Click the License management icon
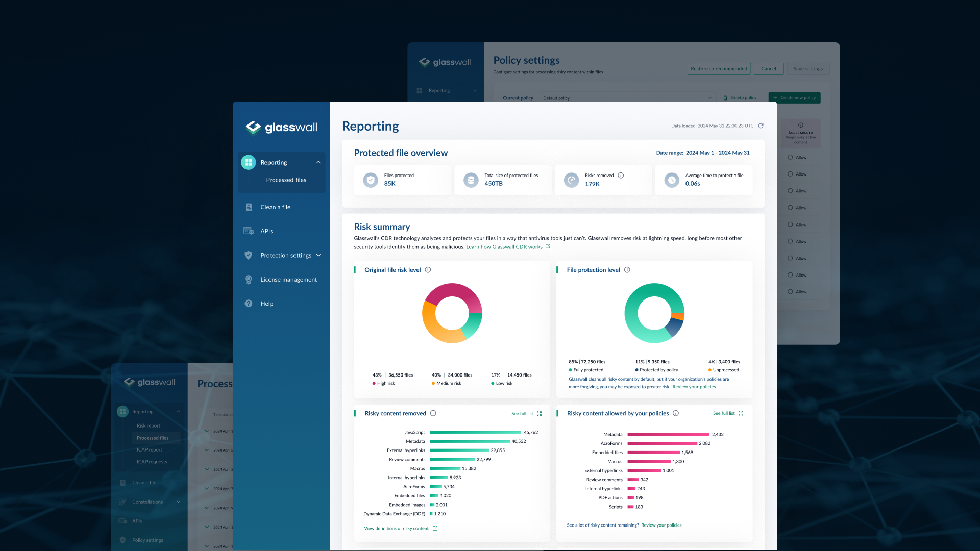The height and width of the screenshot is (551, 980). (249, 280)
